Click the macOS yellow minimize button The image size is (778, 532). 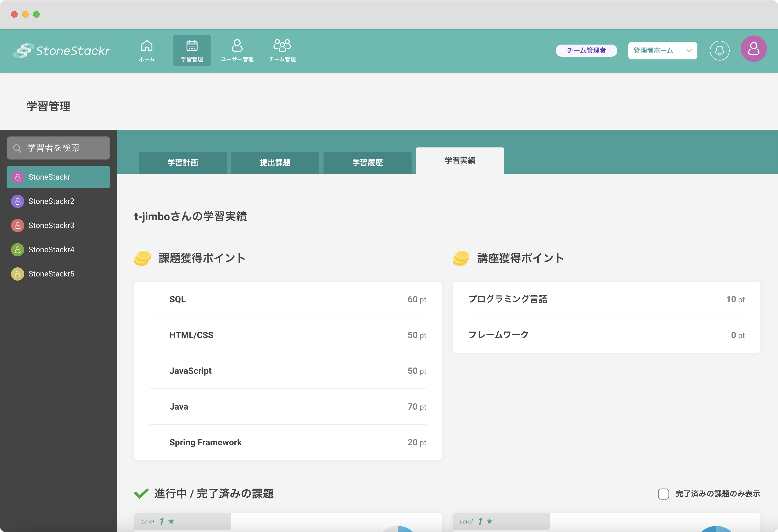25,14
